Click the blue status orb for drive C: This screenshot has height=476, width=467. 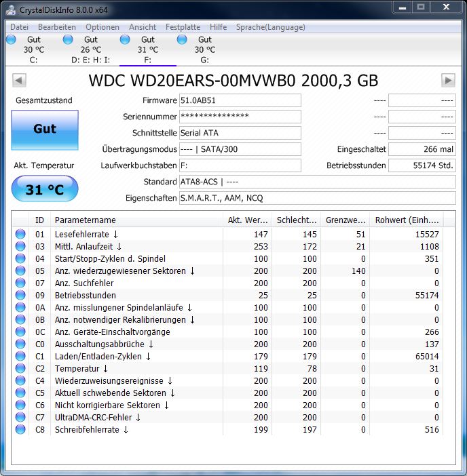[11, 39]
